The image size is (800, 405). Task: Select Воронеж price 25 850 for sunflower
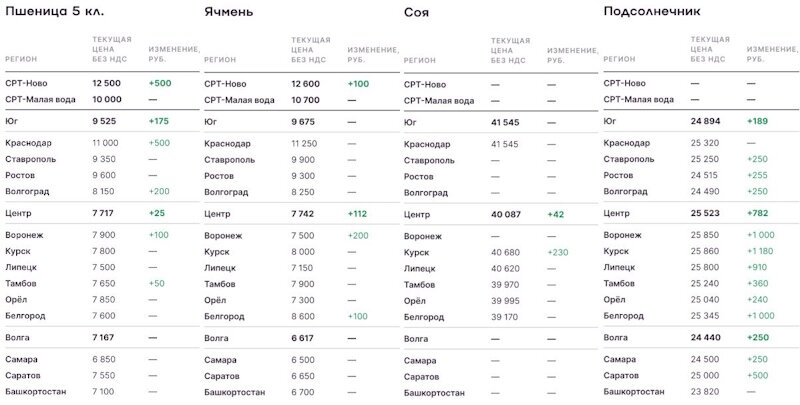pos(705,235)
